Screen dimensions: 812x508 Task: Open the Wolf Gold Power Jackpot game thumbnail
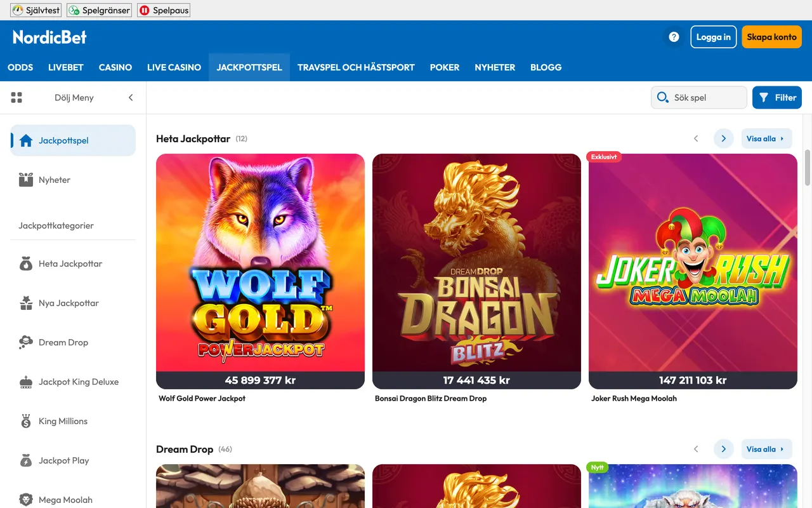(260, 263)
